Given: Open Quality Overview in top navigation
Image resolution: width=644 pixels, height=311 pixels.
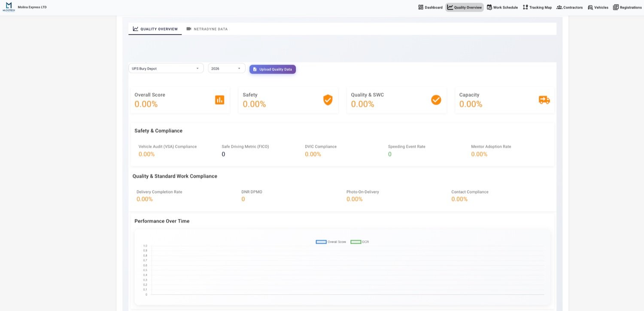Looking at the screenshot, I should [465, 7].
